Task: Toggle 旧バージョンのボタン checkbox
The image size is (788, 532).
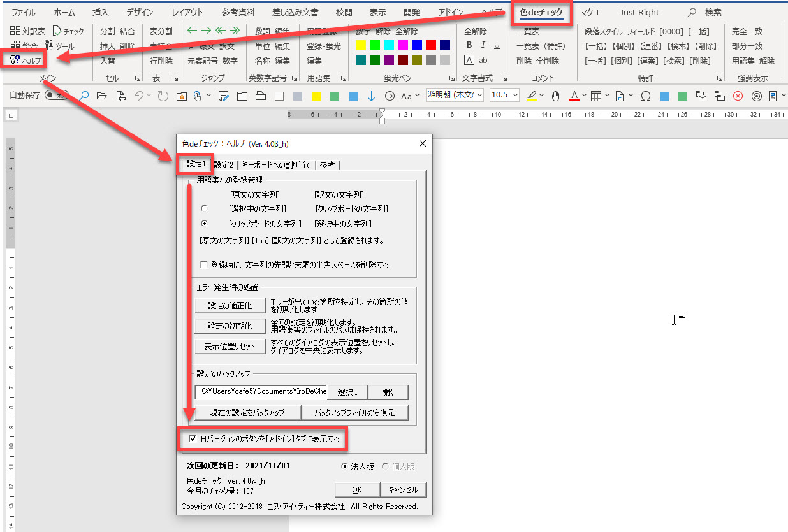Action: pos(193,438)
